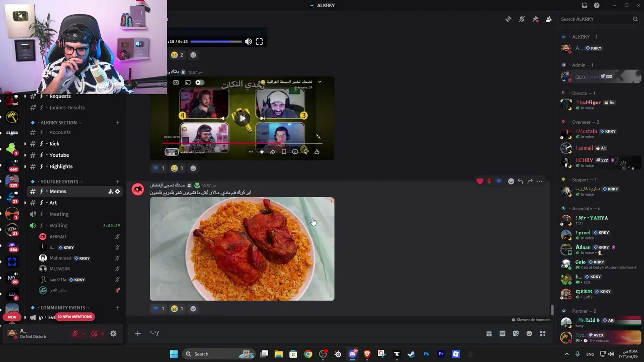Viewport: 644px width, 362px height.
Task: Toggle the member list icon
Action: click(x=548, y=19)
